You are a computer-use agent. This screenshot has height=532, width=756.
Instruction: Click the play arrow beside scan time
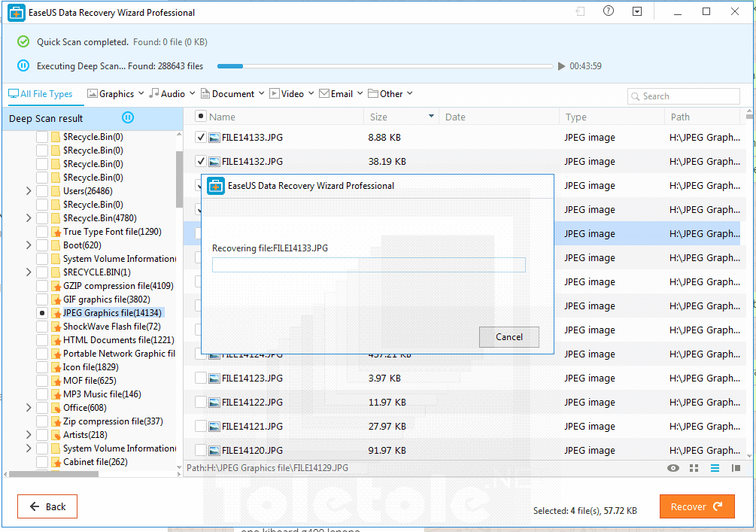561,66
